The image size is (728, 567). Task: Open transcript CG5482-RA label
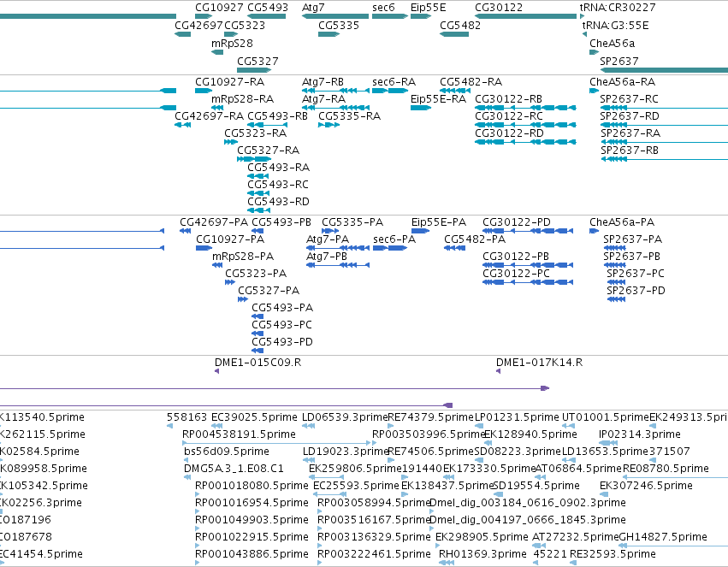tap(471, 81)
